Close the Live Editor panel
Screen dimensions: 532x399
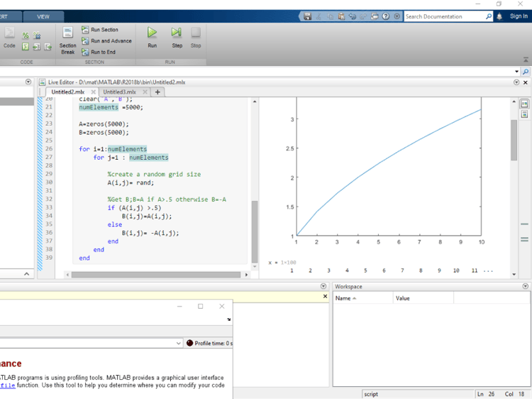[x=525, y=82]
